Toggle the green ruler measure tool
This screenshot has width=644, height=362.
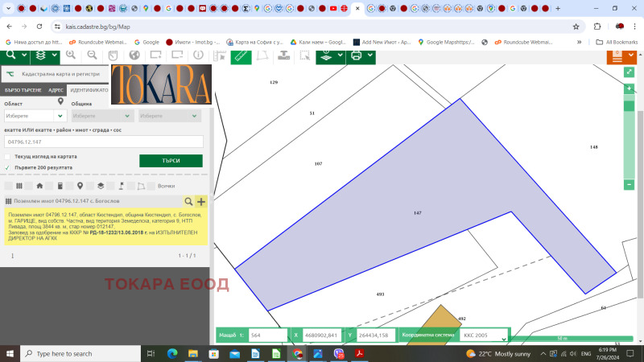tap(241, 56)
